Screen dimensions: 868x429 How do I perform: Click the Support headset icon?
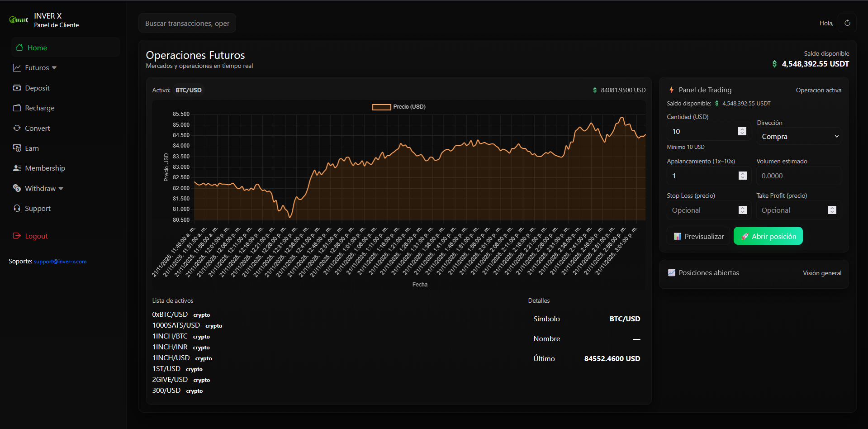[17, 208]
